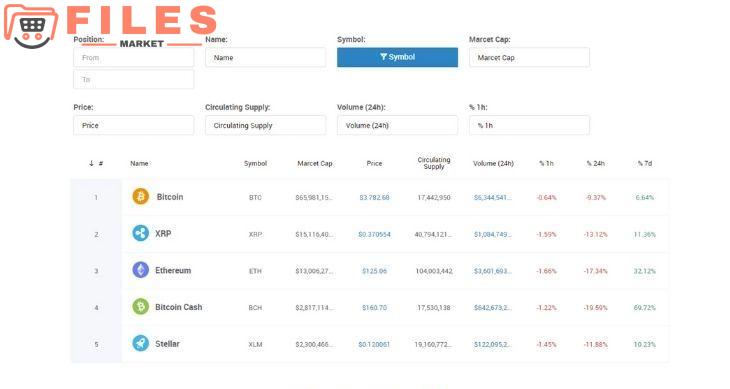Click the Stellar rocket icon
Image resolution: width=730 pixels, height=389 pixels.
pos(141,343)
